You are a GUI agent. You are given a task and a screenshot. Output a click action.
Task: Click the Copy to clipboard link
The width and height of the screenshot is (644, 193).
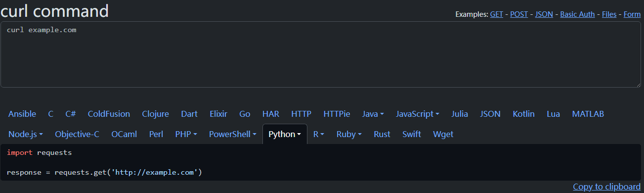607,187
